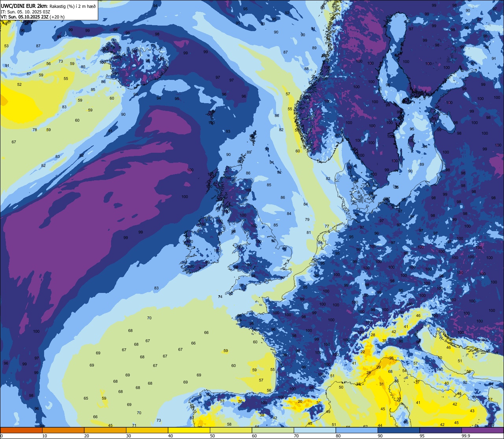Click the 30–40 golden legend swatch
The width and height of the screenshot is (504, 439).
pos(147,430)
